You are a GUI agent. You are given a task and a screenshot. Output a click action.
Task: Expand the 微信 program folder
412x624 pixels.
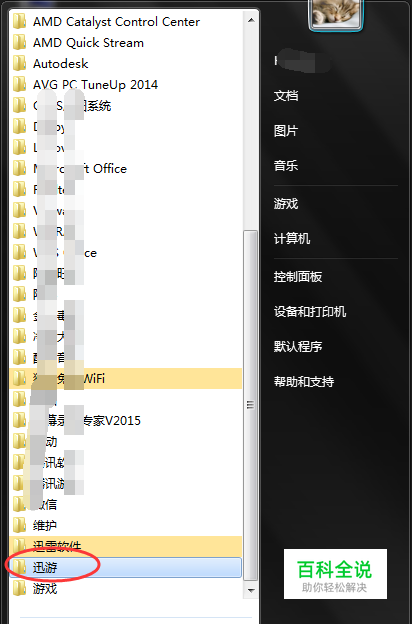point(125,505)
